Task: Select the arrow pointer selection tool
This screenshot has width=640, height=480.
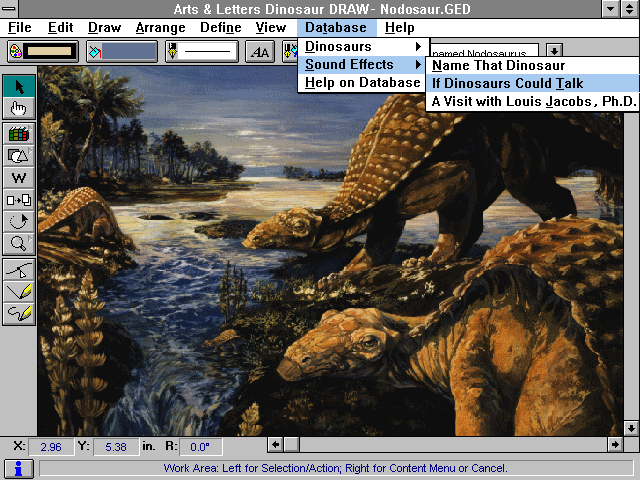Action: coord(19,87)
